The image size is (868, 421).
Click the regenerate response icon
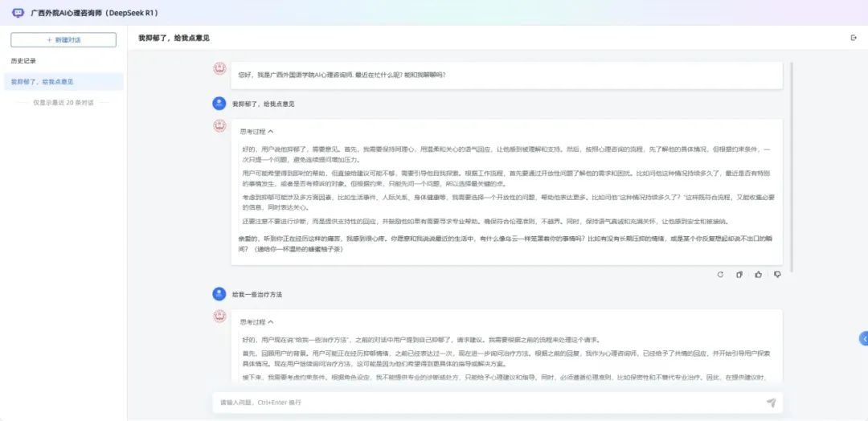[720, 275]
